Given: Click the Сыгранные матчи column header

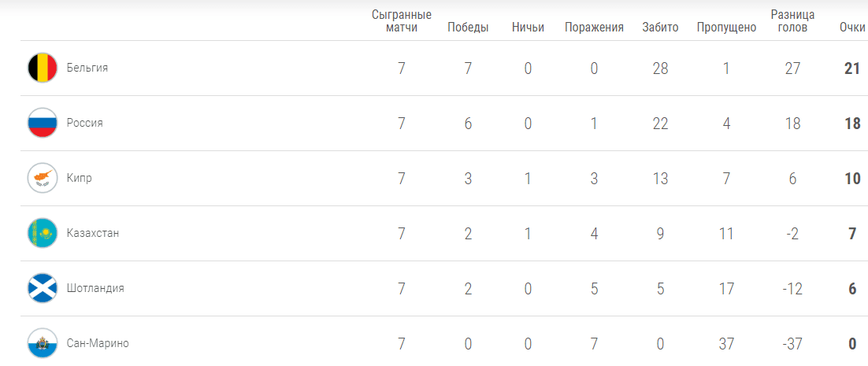Looking at the screenshot, I should 402,21.
